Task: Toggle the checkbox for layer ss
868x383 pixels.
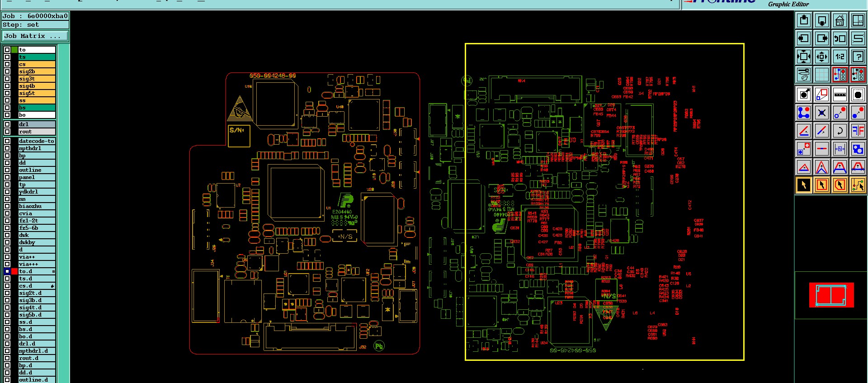Action: coord(7,100)
